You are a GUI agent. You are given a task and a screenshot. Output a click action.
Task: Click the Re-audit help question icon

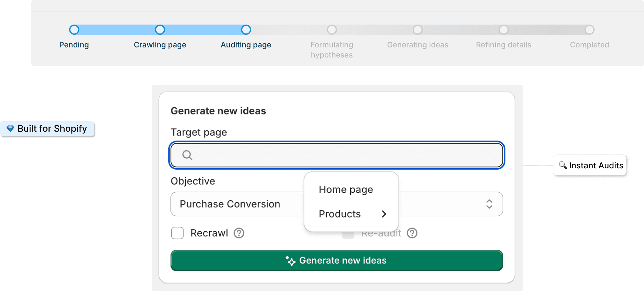tap(412, 233)
